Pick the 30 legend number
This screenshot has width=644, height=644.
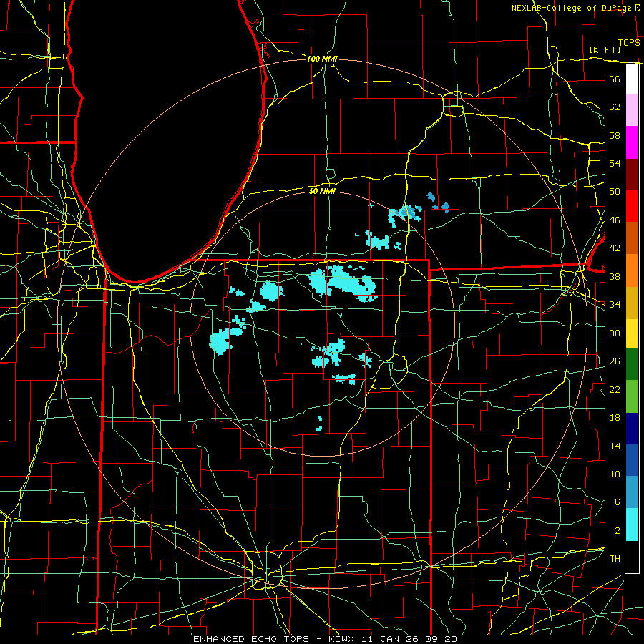(615, 333)
